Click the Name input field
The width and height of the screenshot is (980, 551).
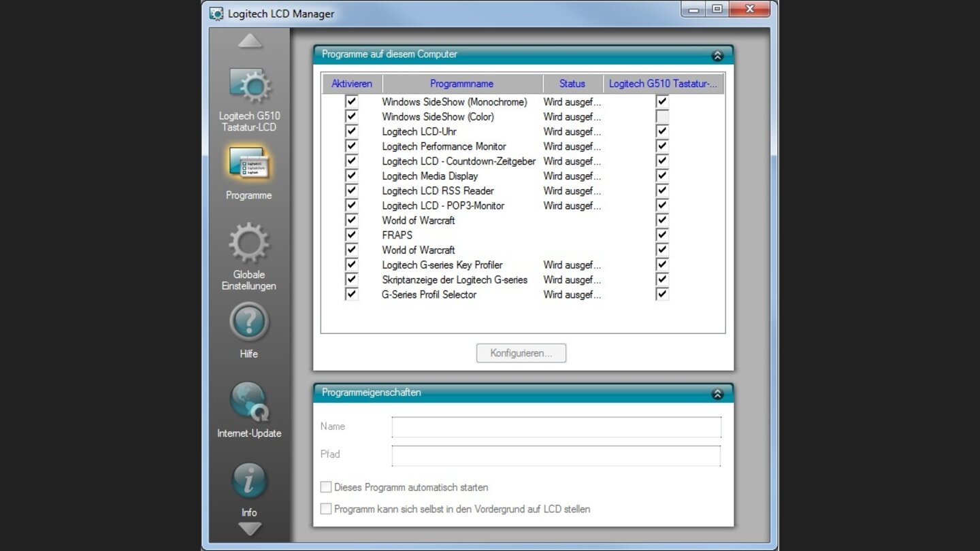pyautogui.click(x=556, y=427)
